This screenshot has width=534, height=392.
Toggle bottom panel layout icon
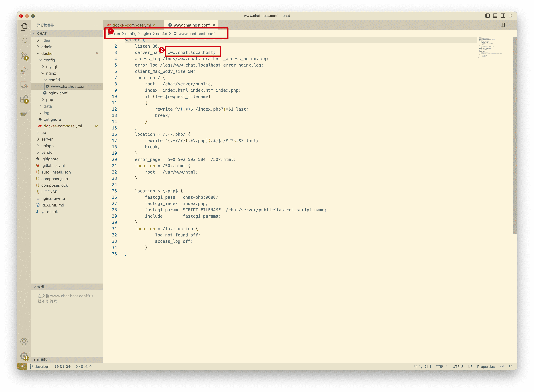point(495,16)
